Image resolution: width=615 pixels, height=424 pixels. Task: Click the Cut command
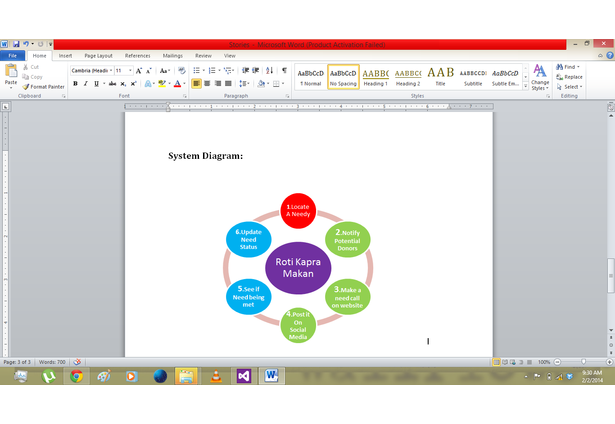(x=31, y=67)
